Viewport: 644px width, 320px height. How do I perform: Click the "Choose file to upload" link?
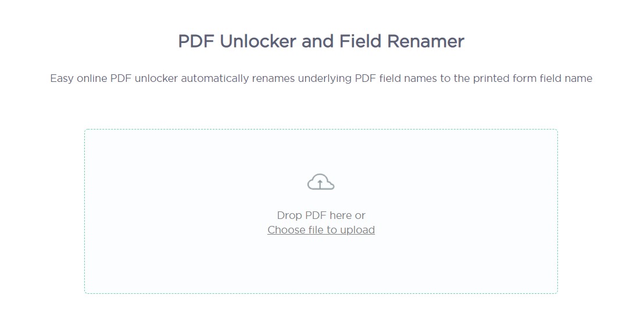pyautogui.click(x=321, y=230)
